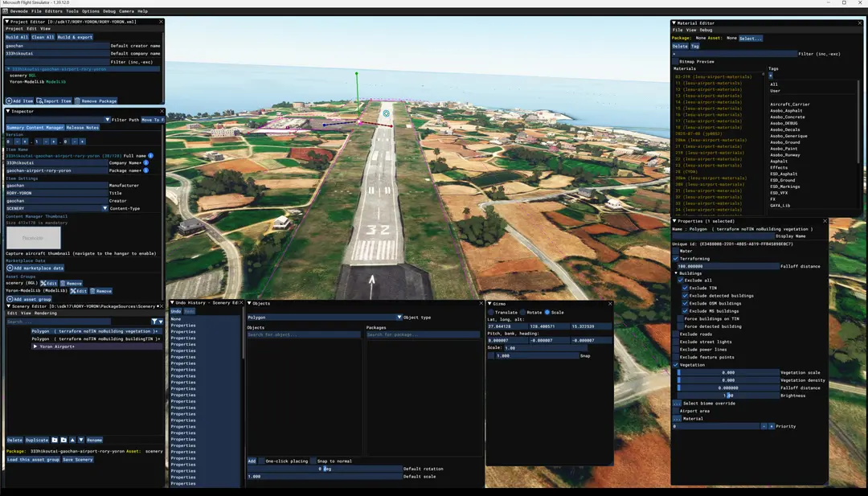Viewport: 868px width, 496px height.
Task: Click the info icon beside Package name
Action: click(146, 170)
